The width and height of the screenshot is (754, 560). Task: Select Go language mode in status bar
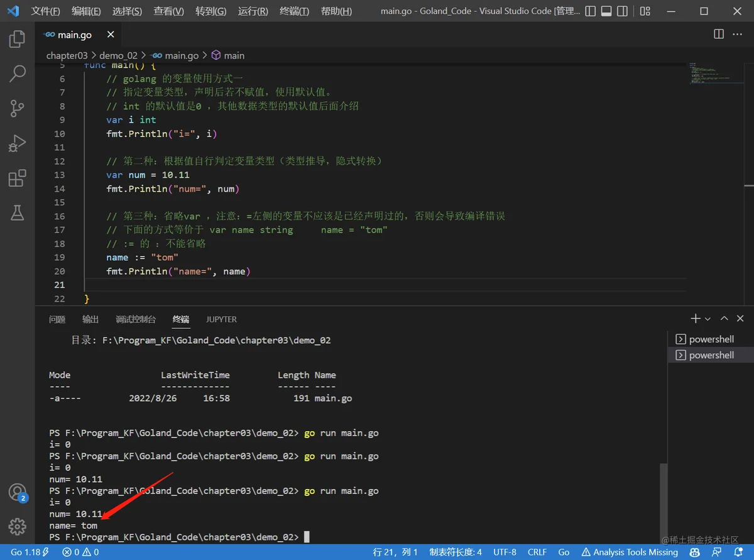tap(564, 552)
